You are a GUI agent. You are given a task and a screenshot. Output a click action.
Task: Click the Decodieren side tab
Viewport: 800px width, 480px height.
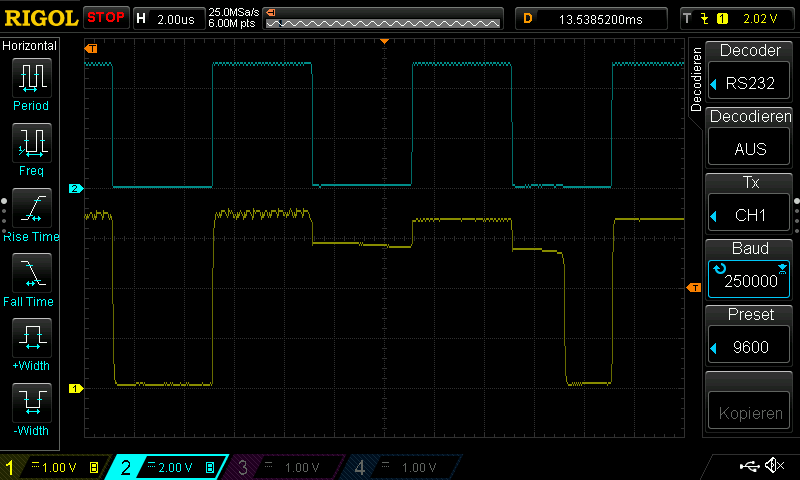pos(696,85)
